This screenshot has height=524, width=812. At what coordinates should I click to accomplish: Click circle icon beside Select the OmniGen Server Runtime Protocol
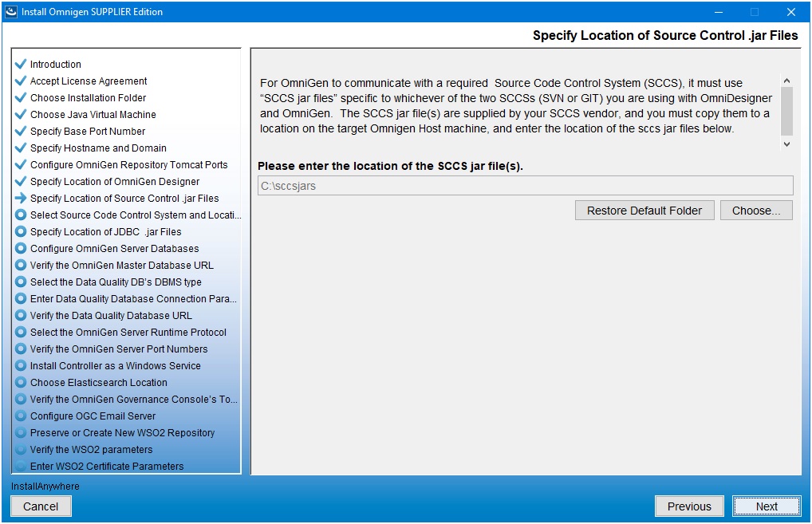pyautogui.click(x=21, y=332)
